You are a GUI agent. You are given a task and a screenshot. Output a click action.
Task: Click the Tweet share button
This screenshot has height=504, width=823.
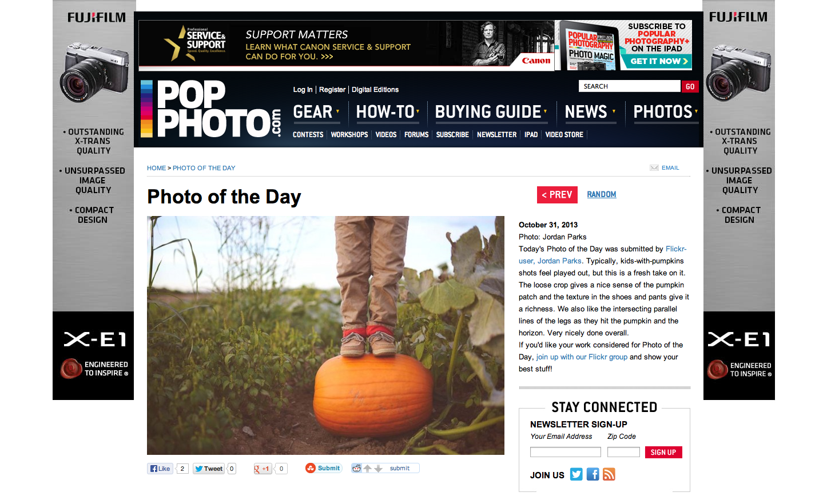pos(209,469)
